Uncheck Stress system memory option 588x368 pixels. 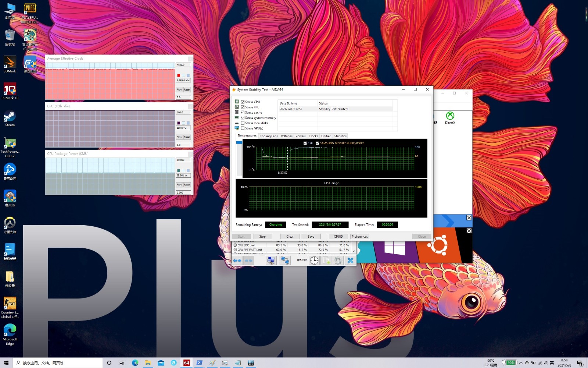pos(243,118)
